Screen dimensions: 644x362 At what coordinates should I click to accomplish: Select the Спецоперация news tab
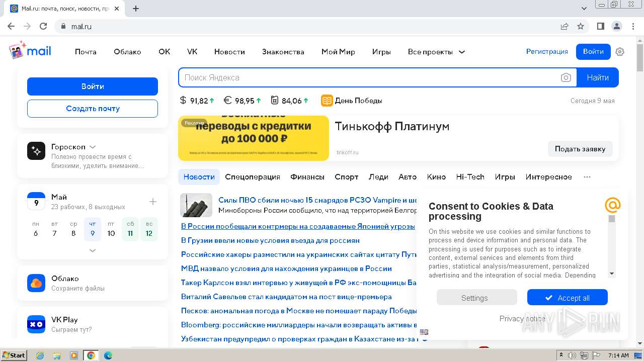(253, 177)
